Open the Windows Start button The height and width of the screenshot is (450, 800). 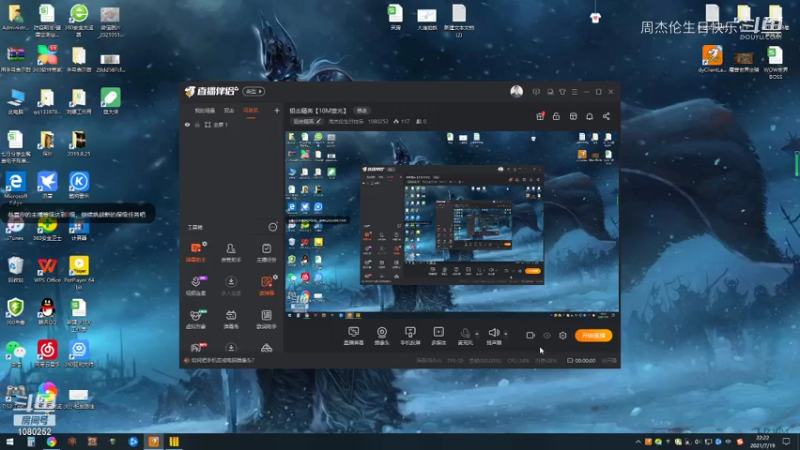pyautogui.click(x=9, y=441)
